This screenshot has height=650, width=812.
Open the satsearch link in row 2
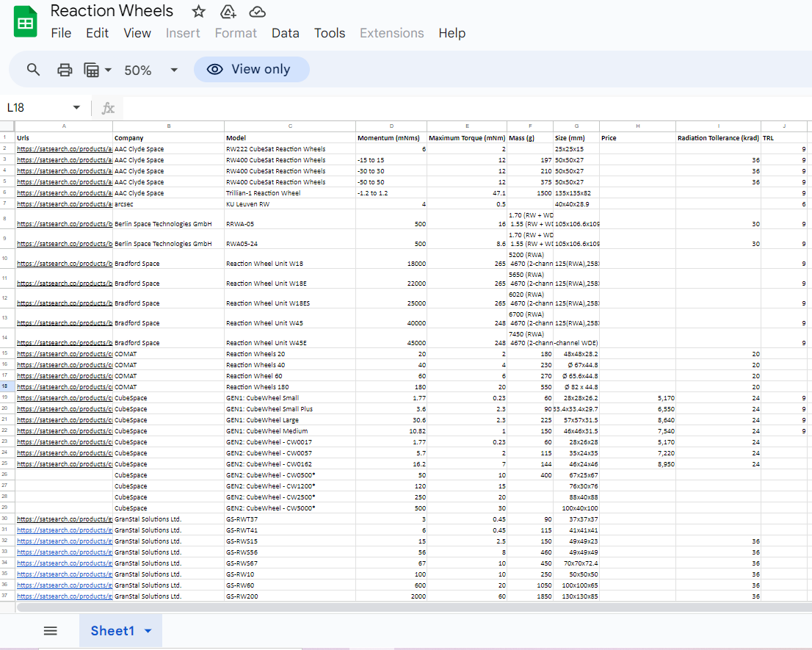[x=64, y=149]
